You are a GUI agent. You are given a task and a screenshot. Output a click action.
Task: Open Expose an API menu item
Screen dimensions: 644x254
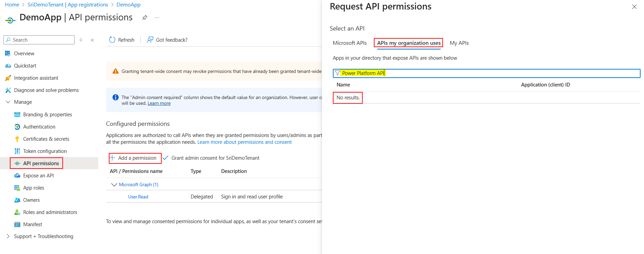pos(38,176)
